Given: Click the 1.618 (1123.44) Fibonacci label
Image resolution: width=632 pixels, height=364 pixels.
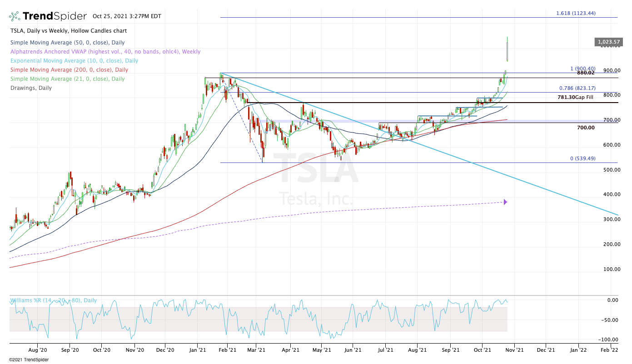Looking at the screenshot, I should point(576,13).
